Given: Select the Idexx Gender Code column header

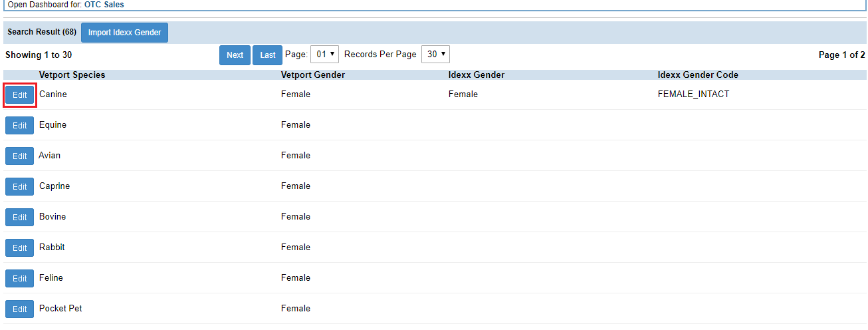Looking at the screenshot, I should [x=698, y=75].
